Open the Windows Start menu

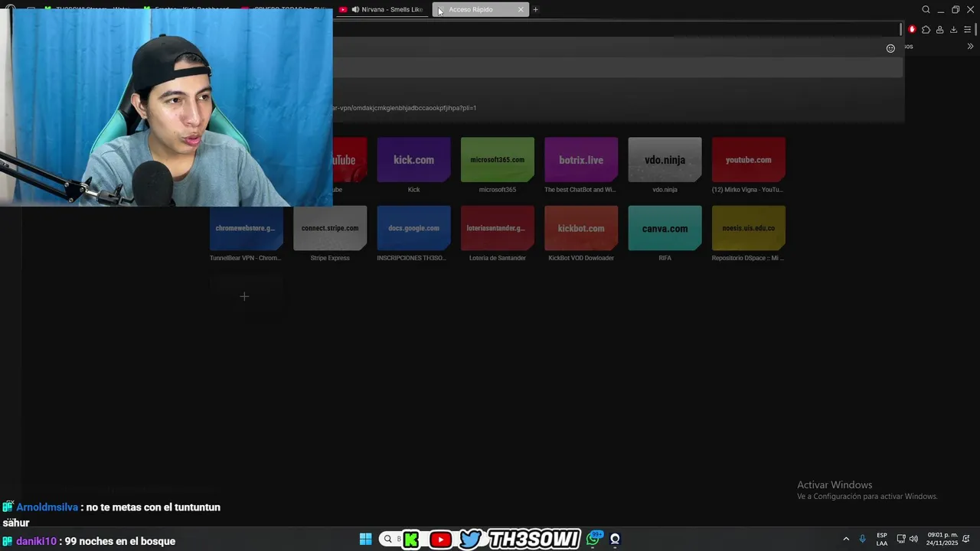[366, 540]
